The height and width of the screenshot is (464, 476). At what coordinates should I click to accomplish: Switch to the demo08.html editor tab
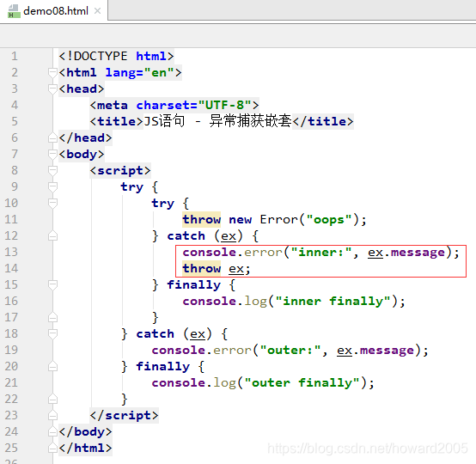click(54, 11)
